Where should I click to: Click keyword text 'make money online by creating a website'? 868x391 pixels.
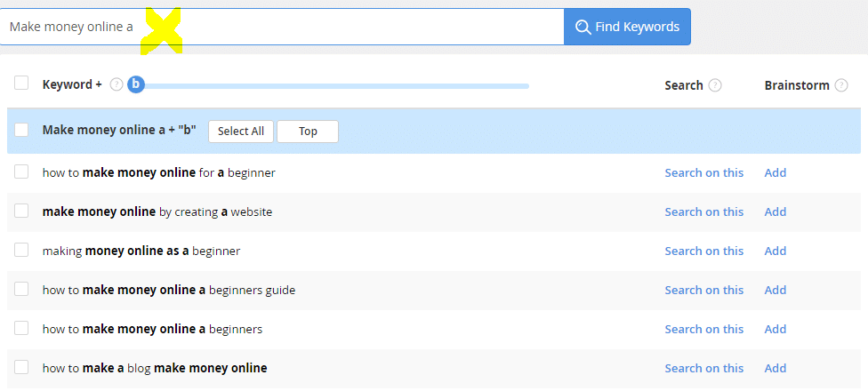tap(157, 211)
